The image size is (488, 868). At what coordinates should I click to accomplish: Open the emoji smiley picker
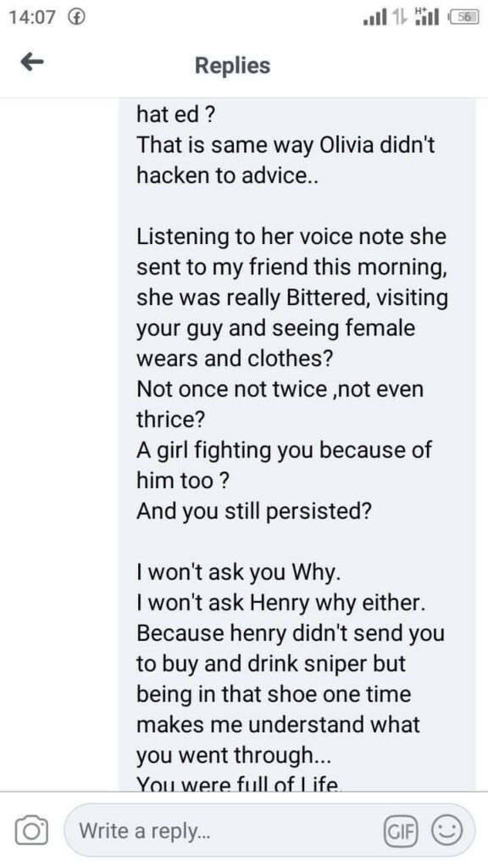(x=446, y=831)
